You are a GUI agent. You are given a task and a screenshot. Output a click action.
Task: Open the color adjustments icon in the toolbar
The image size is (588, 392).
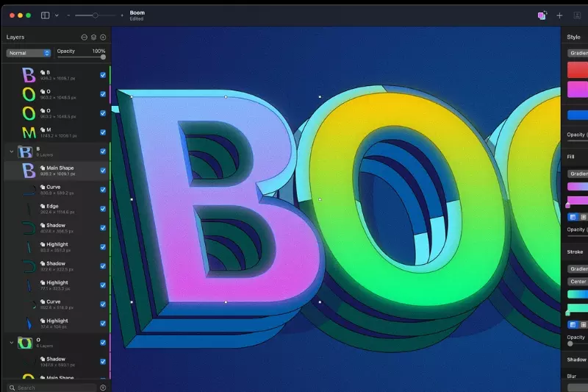pyautogui.click(x=542, y=15)
